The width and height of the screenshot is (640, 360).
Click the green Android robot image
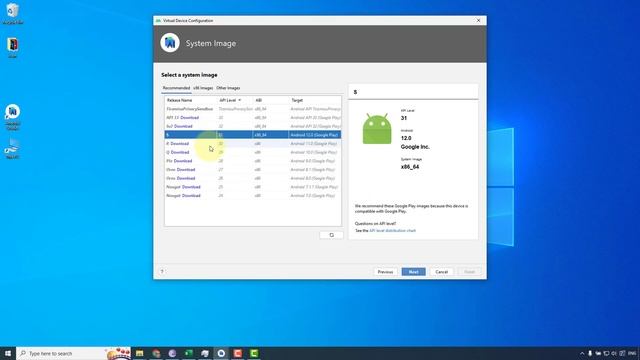(x=377, y=129)
